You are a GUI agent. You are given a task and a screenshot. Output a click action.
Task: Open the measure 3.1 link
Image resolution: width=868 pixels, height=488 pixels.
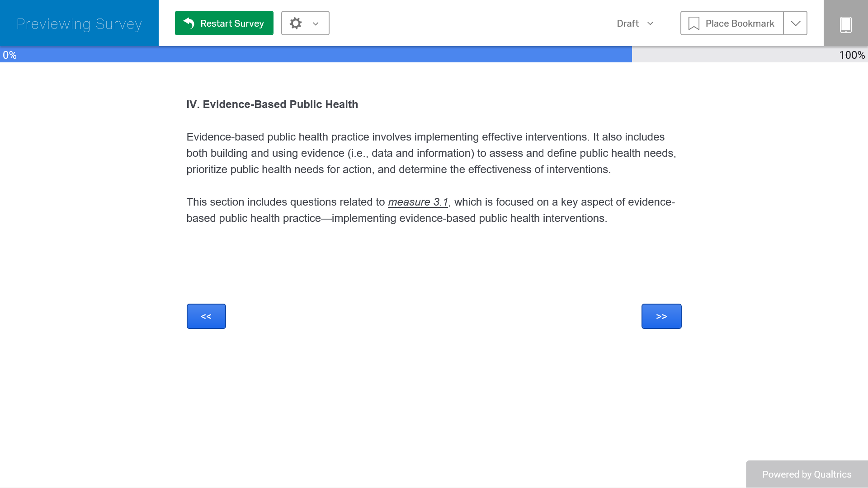[x=418, y=202]
